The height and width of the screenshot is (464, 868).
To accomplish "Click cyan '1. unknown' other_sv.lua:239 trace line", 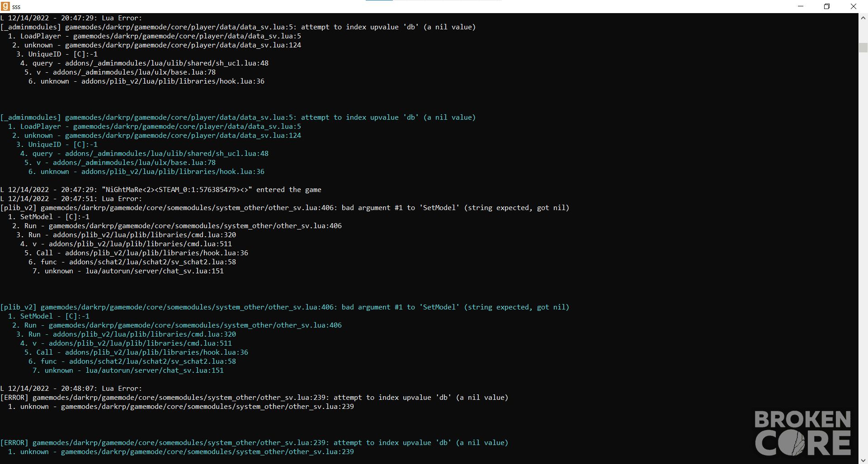I will click(x=181, y=452).
